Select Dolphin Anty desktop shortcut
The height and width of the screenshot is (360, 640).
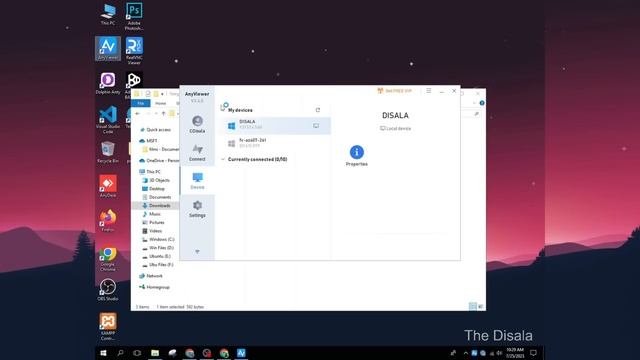coord(108,84)
